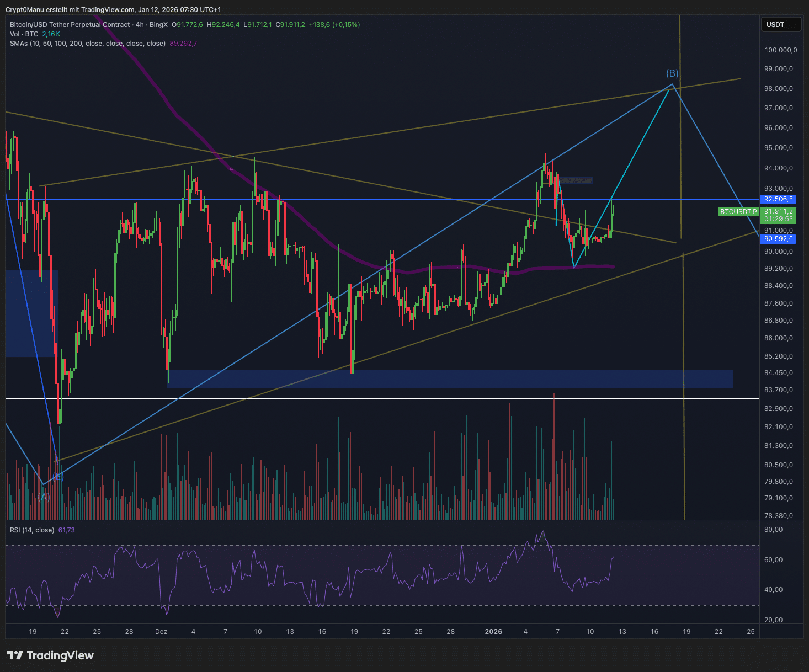This screenshot has width=809, height=672.
Task: Click the magenta SMA value 89.292,7
Action: pyautogui.click(x=183, y=44)
